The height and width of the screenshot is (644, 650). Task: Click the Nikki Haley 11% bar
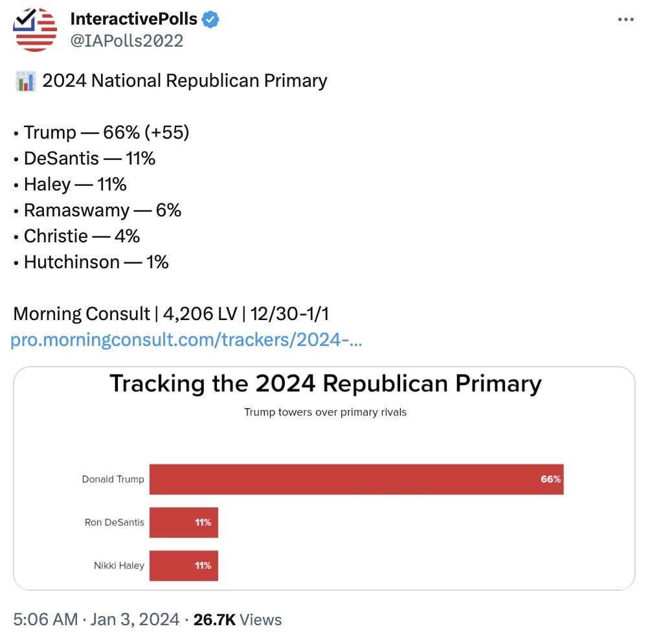click(184, 566)
